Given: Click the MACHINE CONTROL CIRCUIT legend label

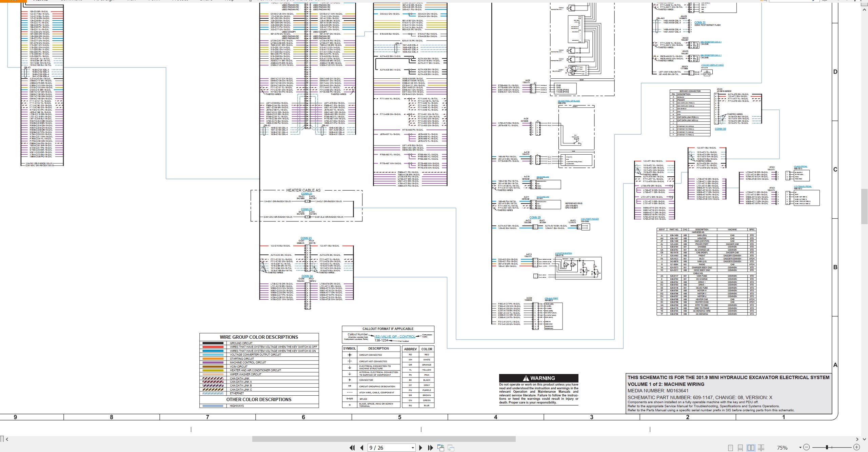Looking at the screenshot, I should 248,362.
